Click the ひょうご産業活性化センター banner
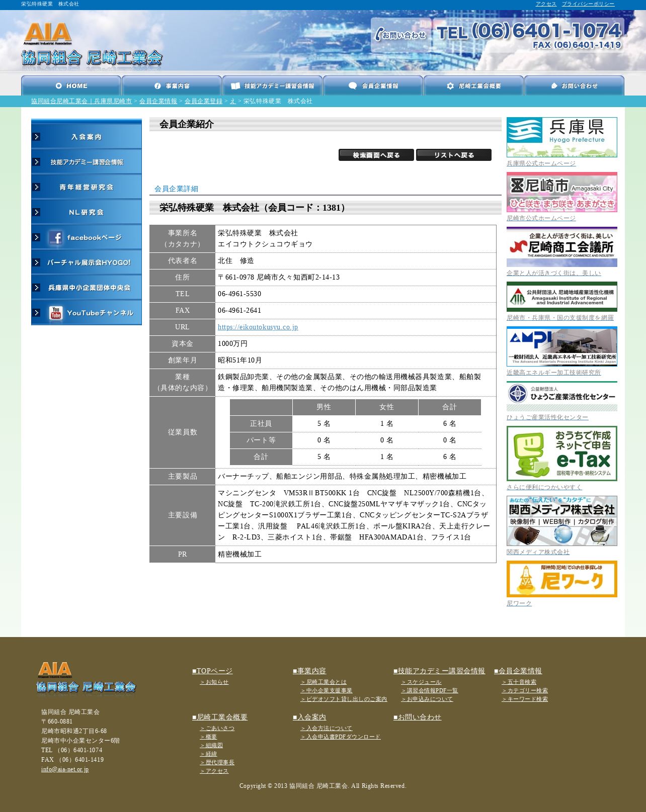646x812 pixels. click(x=562, y=396)
